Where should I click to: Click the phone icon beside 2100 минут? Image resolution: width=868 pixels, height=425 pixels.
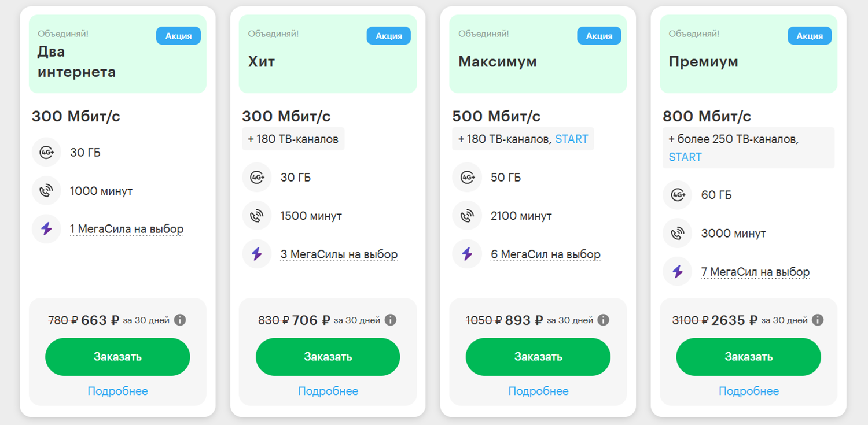tap(467, 216)
